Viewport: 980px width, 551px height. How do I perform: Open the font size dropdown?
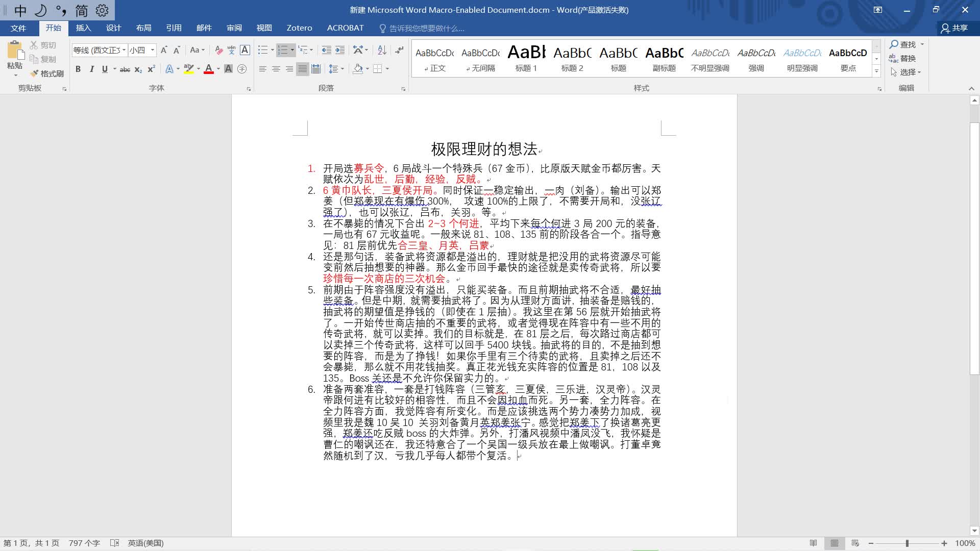click(153, 50)
